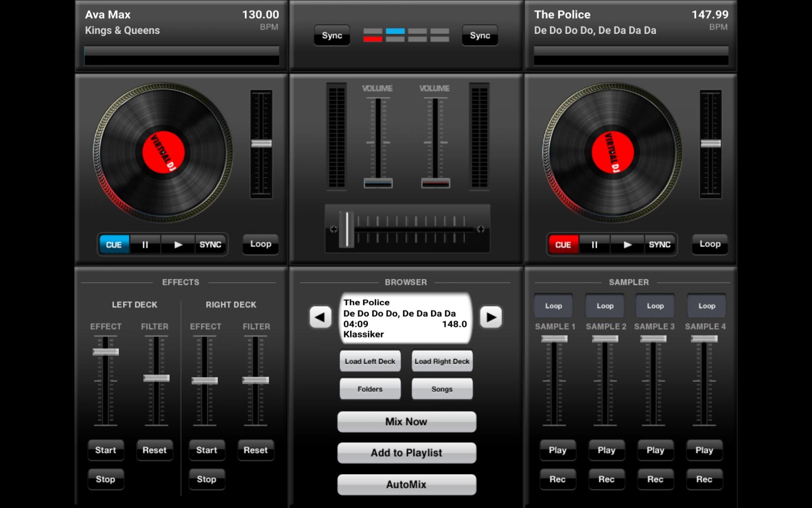Click right deck FILTER slider handle
Viewport: 812px width, 508px height.
[256, 380]
